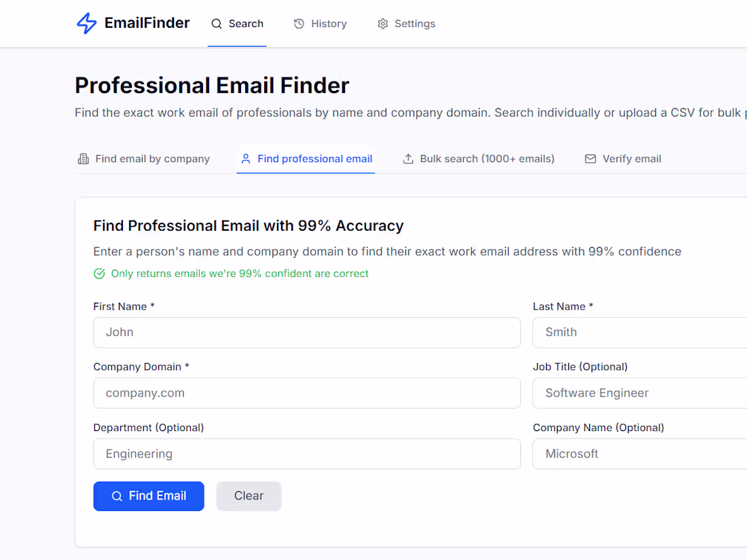
Task: Click the building icon for company search
Action: 84,159
